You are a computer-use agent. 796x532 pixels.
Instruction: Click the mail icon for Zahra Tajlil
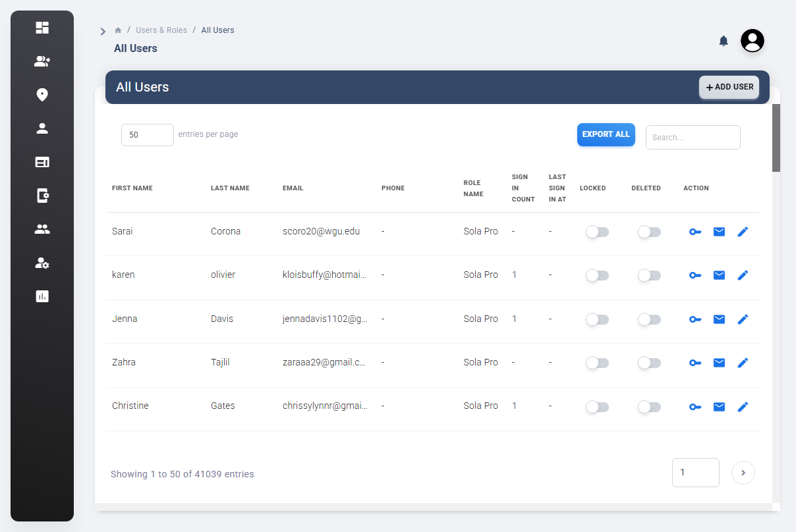pos(720,363)
